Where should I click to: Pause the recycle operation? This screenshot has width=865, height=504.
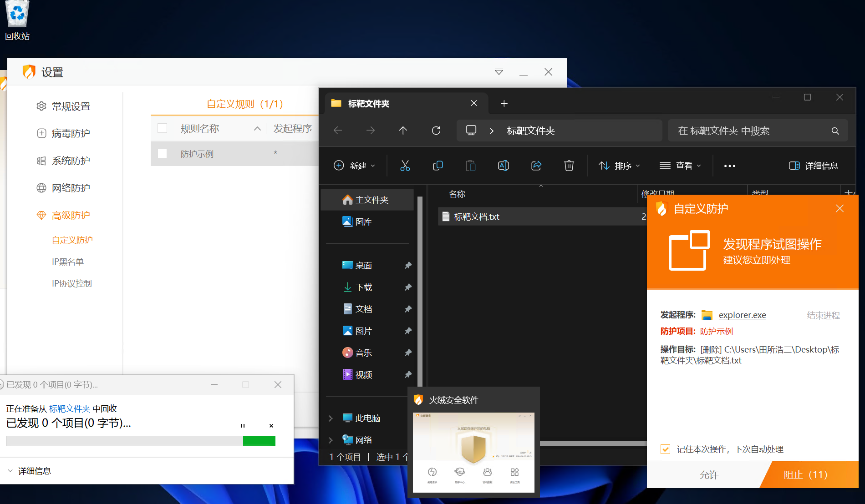[243, 426]
